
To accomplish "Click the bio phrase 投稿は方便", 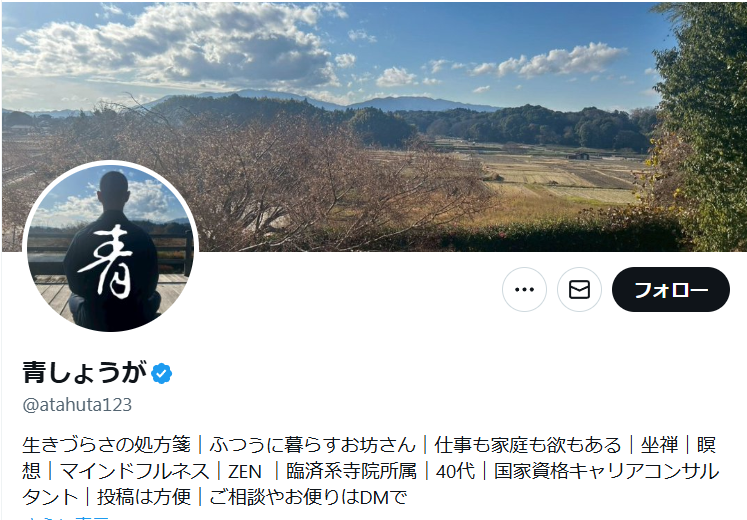I will pyautogui.click(x=144, y=497).
